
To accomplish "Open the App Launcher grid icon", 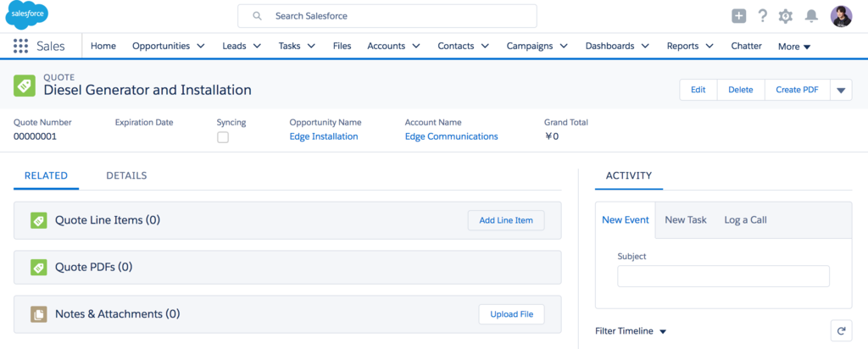I will coord(20,46).
